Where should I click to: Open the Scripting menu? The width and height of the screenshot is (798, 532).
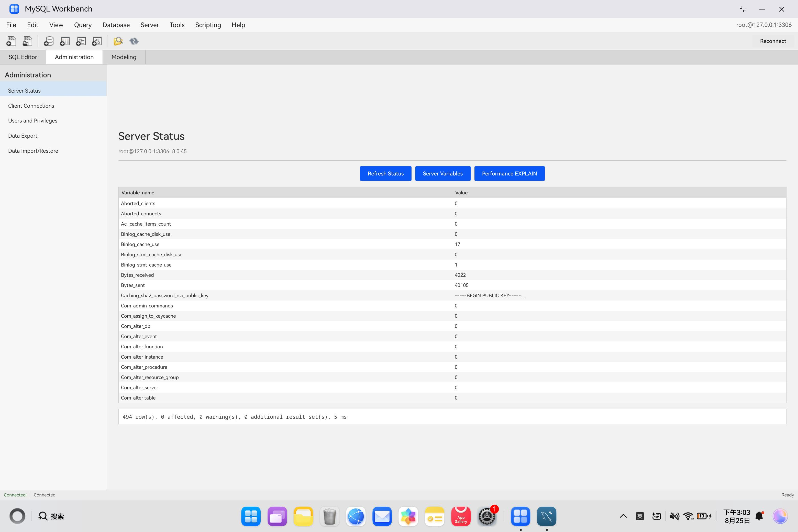208,25
